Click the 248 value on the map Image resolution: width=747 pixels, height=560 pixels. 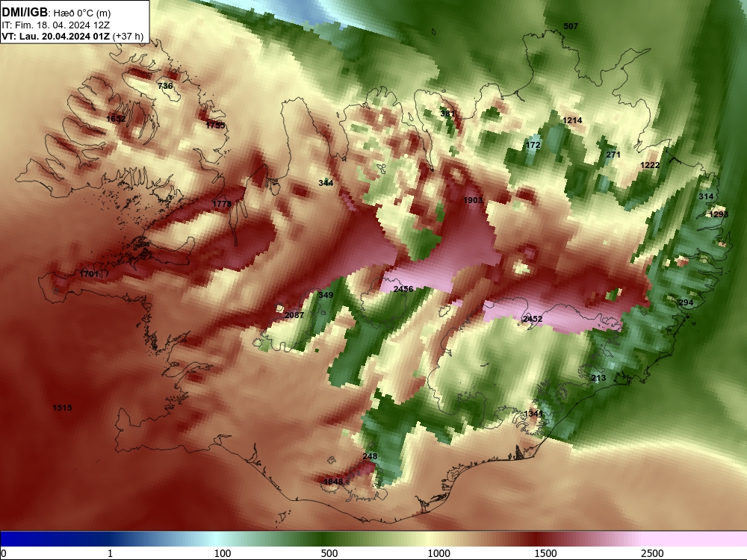coord(370,455)
